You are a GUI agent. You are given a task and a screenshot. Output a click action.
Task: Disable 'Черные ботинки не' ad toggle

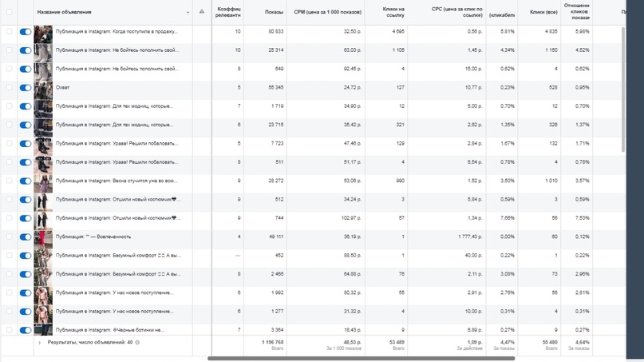(25, 330)
